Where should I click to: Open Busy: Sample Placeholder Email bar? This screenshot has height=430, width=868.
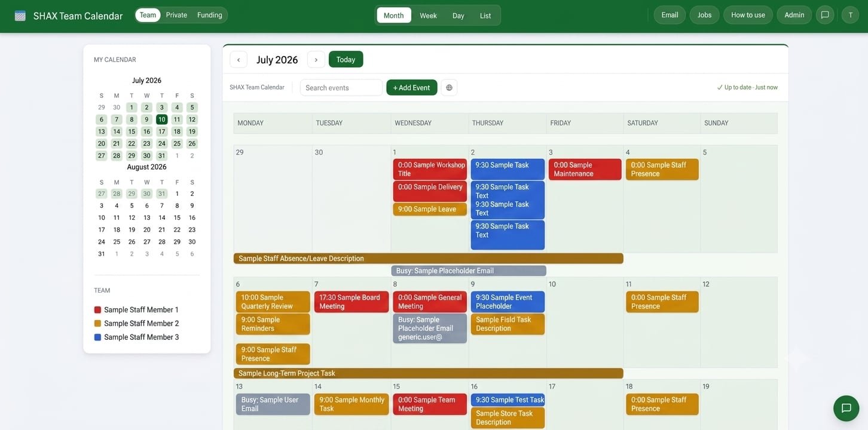tap(469, 271)
